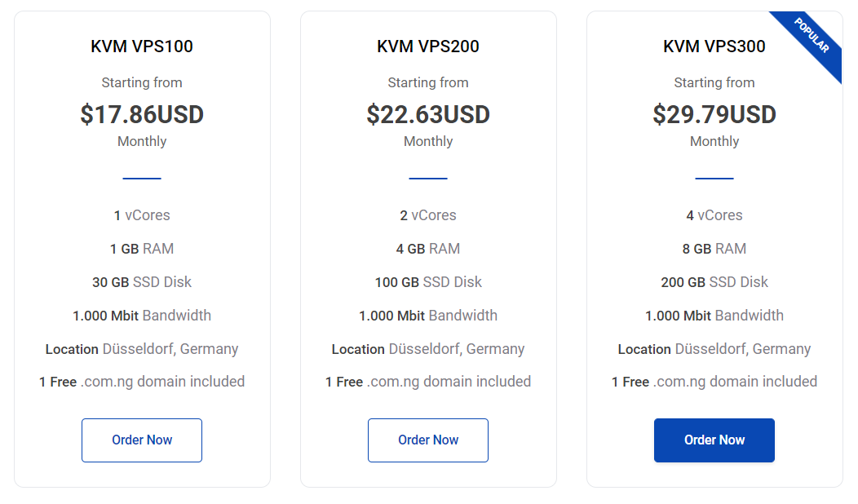
Task: Click Order Now for KVM VPS300
Action: (714, 440)
